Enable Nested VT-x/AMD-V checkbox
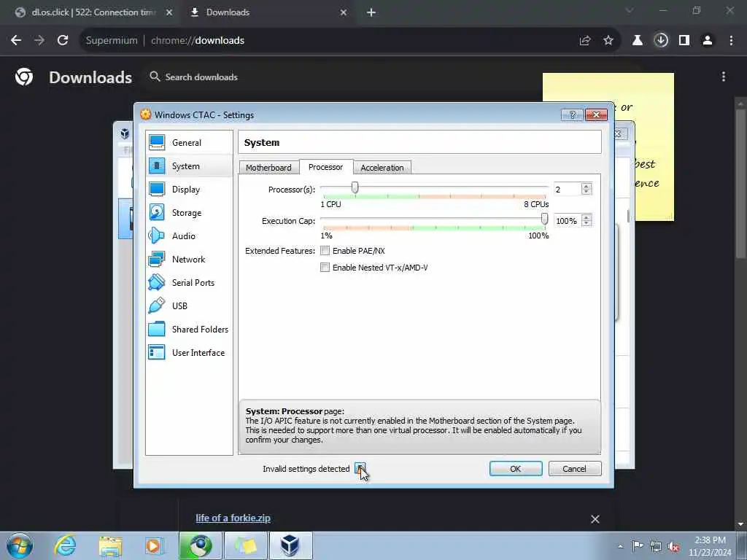747x560 pixels. click(325, 267)
